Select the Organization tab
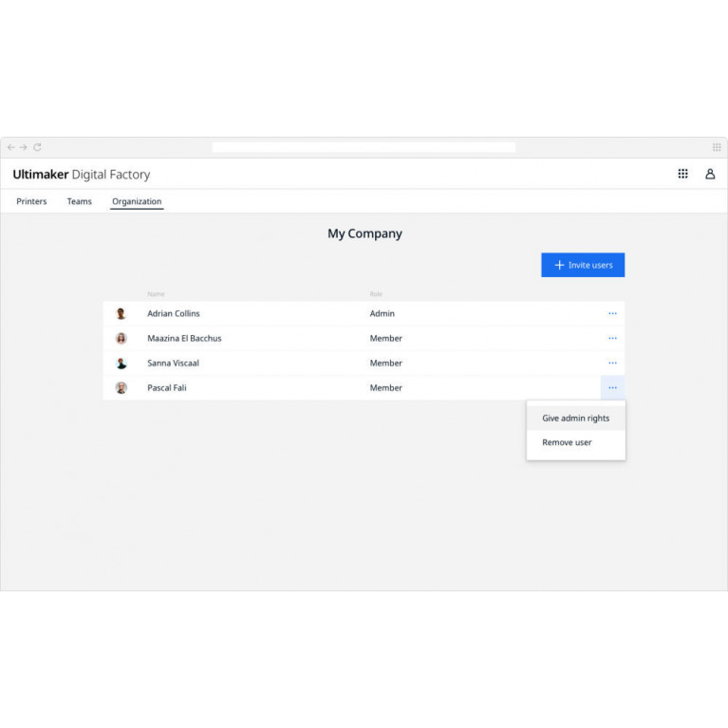The width and height of the screenshot is (728, 728). click(137, 201)
